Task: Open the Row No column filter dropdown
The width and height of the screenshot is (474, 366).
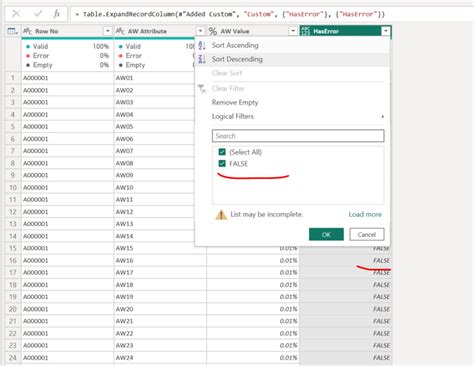Action: click(107, 31)
